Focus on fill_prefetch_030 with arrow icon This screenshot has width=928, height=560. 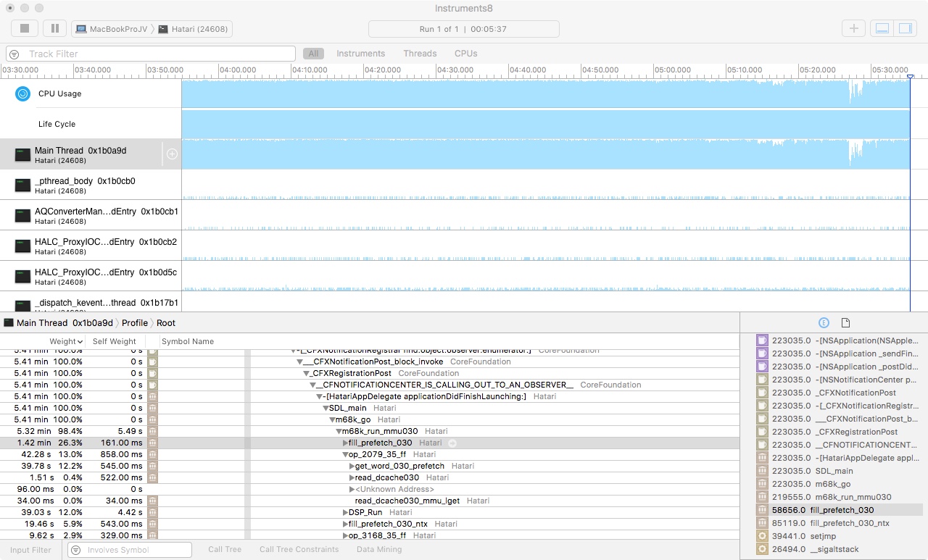click(452, 443)
